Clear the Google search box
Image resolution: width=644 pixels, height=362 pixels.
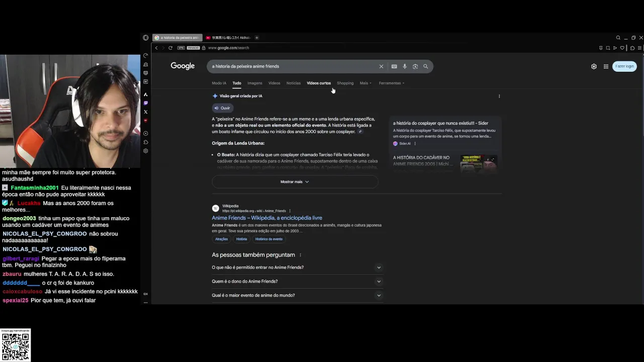pos(381,66)
